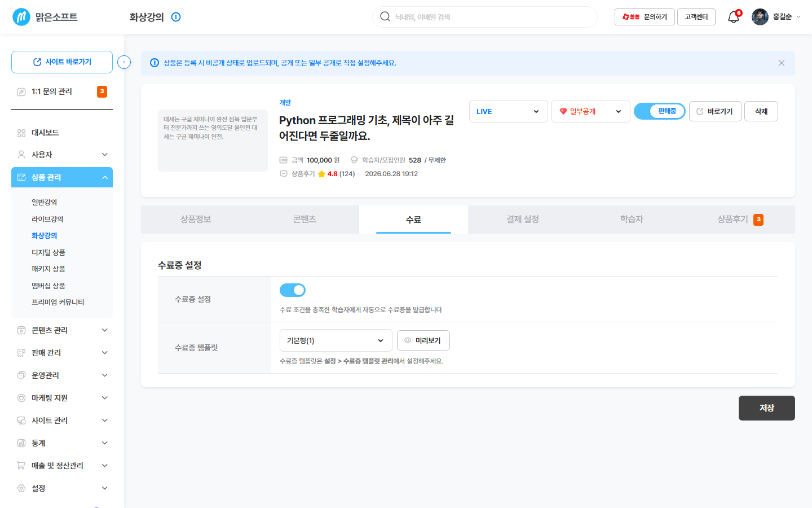Open 라이브강의 in the sidebar
Viewport: 812px width, 508px height.
47,219
